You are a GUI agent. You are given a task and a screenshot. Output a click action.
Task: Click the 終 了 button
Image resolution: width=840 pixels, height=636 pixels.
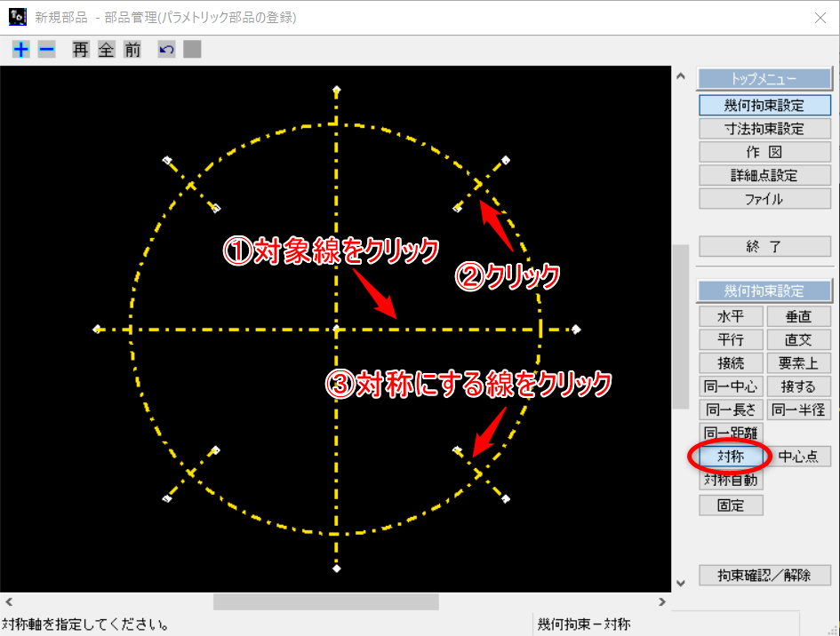(x=764, y=246)
